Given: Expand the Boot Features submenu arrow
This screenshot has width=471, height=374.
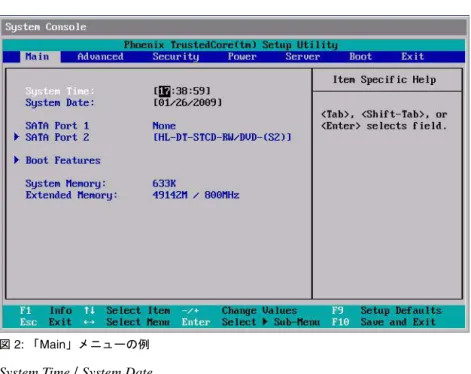Looking at the screenshot, I should tap(16, 160).
